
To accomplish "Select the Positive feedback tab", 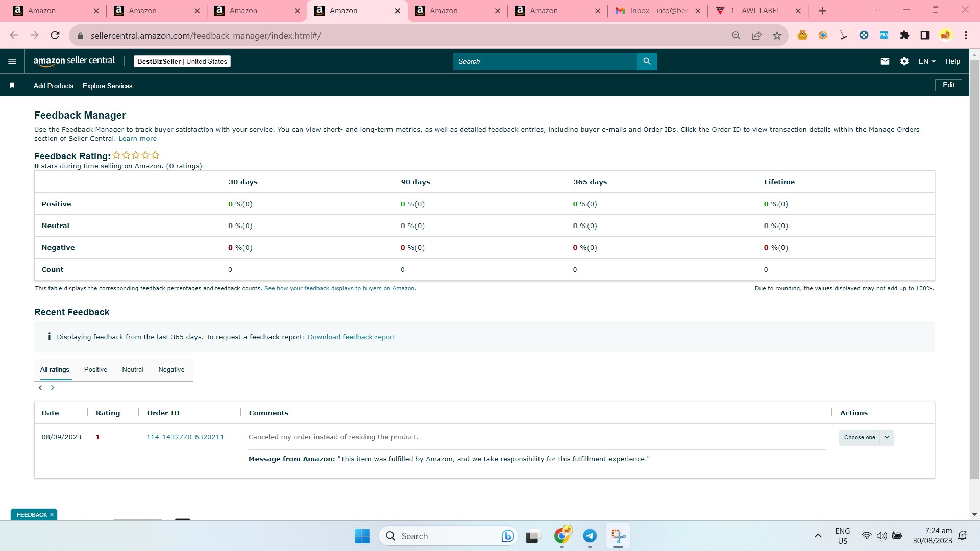I will tap(95, 369).
